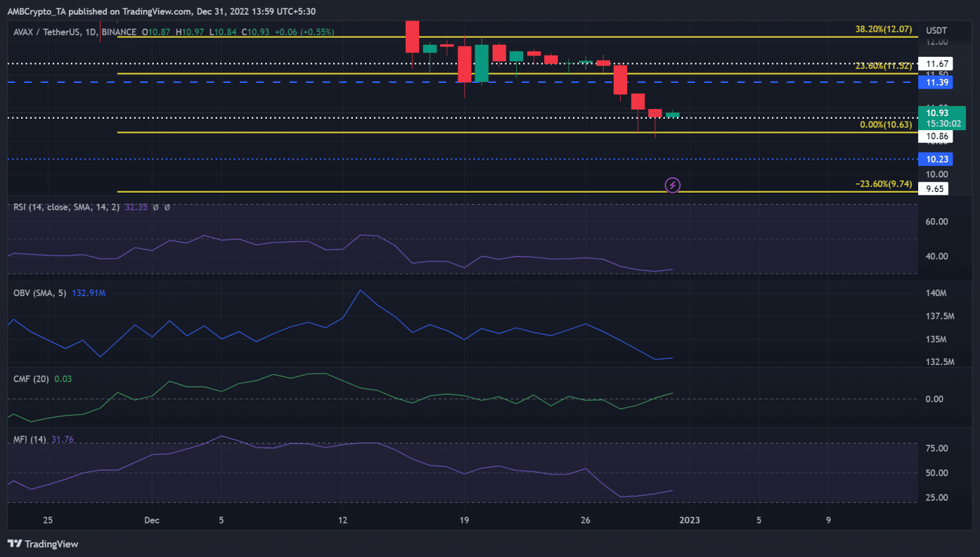
Task: Click the blue 10.23 price tag
Action: pyautogui.click(x=935, y=159)
